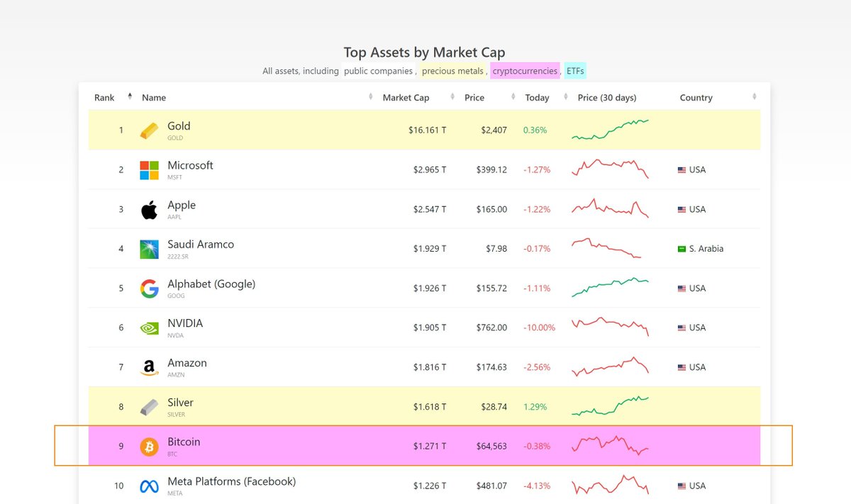
Task: Open the precious metals filter link
Action: [x=452, y=71]
